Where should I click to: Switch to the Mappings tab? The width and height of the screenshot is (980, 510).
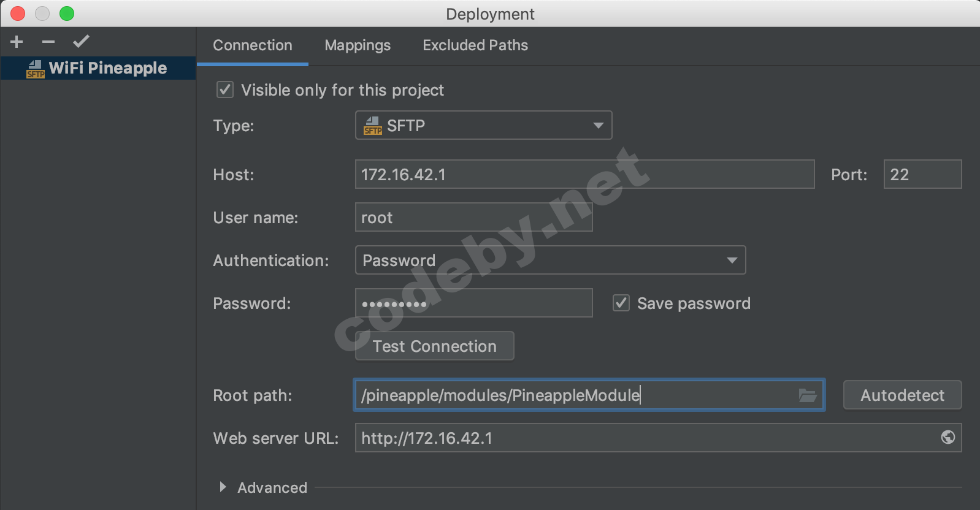point(358,45)
